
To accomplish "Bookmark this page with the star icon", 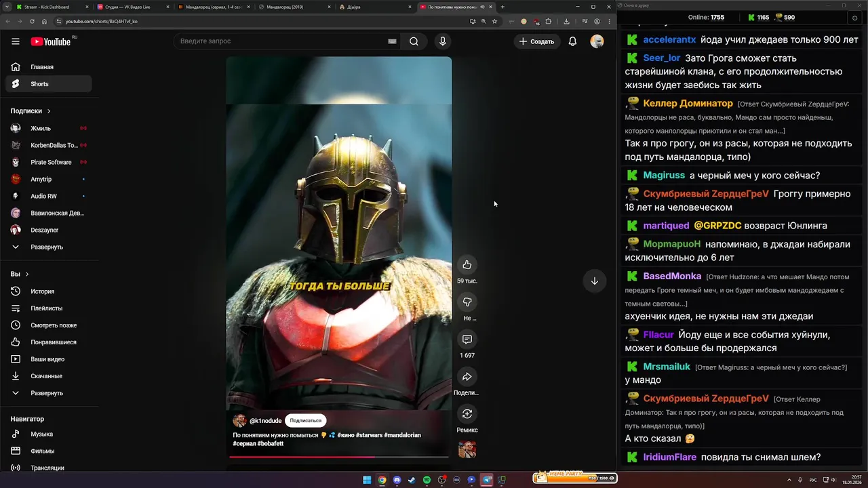I will [x=494, y=21].
